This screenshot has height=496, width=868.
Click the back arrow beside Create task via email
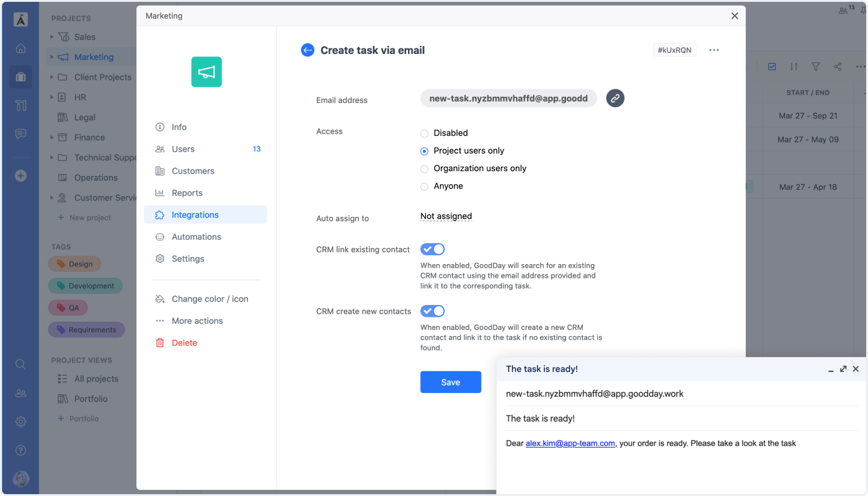pos(308,50)
